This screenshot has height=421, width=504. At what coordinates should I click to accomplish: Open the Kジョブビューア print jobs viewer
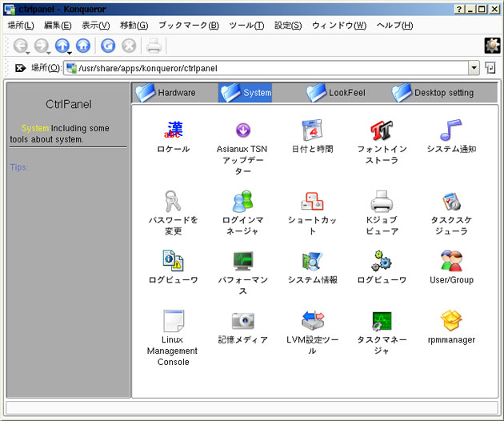click(382, 200)
